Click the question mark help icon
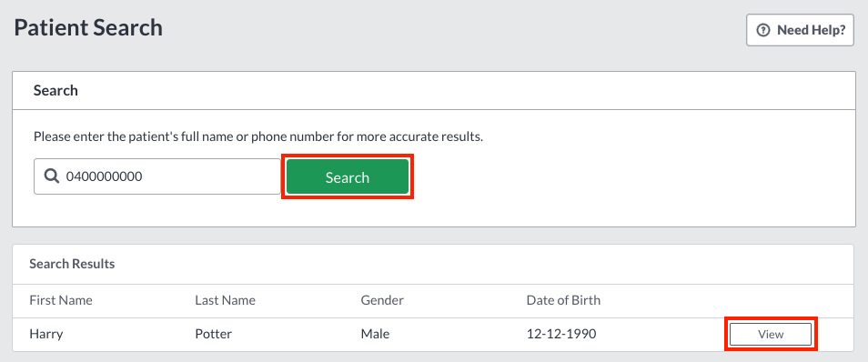 pos(763,30)
